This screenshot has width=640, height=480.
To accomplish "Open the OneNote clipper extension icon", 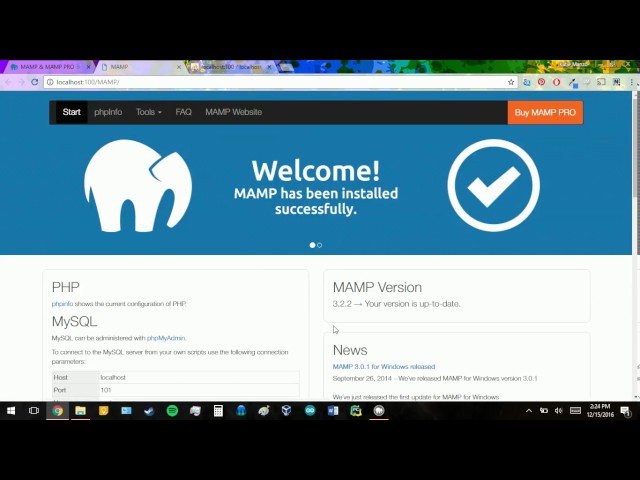I will (x=616, y=82).
